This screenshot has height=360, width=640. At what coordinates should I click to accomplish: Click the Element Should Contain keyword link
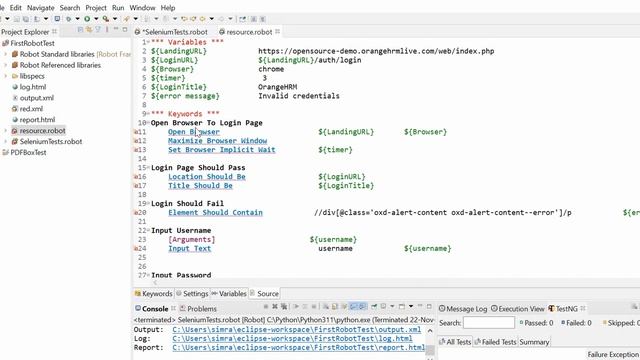(x=216, y=213)
